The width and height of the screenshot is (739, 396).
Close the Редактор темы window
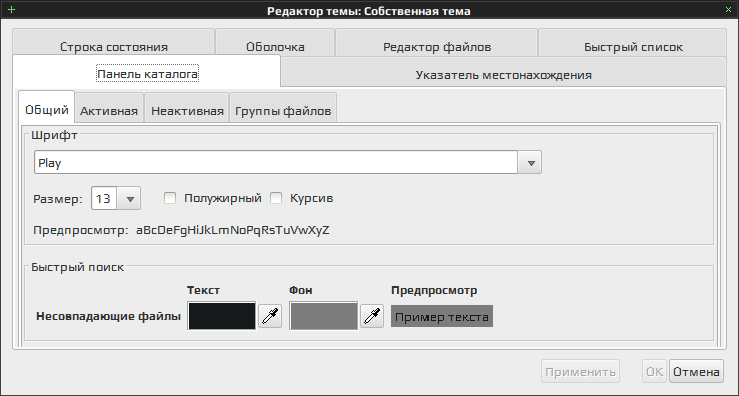click(729, 9)
